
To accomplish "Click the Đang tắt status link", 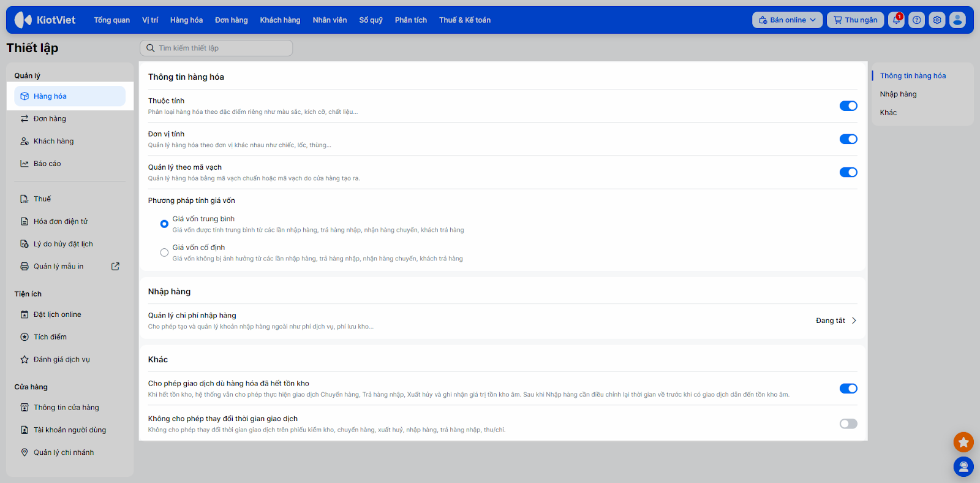I will [x=831, y=321].
